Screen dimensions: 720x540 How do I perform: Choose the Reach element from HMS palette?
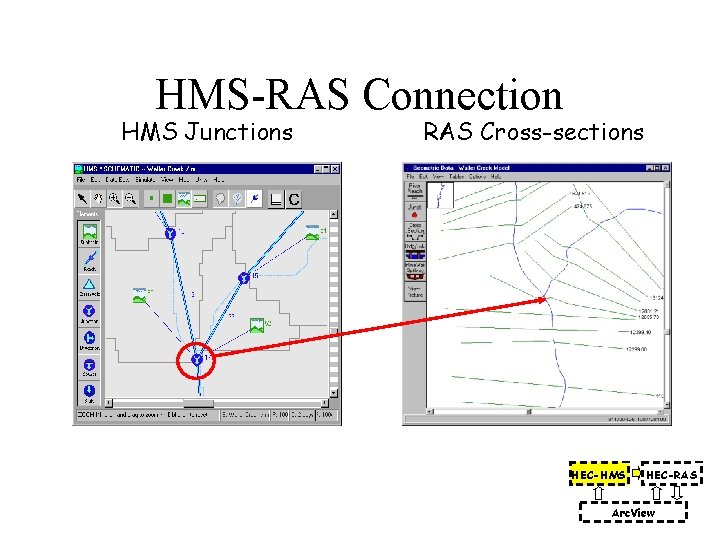tap(89, 261)
